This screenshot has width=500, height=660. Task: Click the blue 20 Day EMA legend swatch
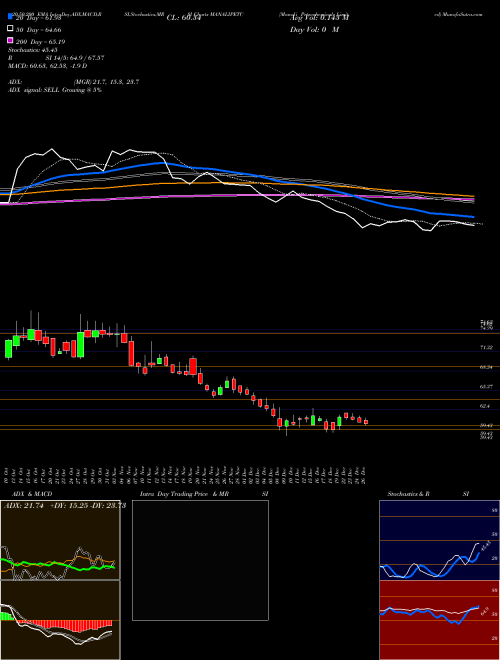pos(10,17)
